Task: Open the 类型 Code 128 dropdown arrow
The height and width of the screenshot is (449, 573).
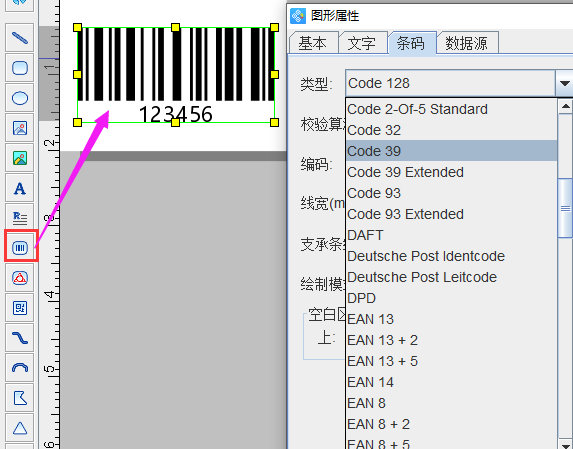Action: [x=564, y=83]
